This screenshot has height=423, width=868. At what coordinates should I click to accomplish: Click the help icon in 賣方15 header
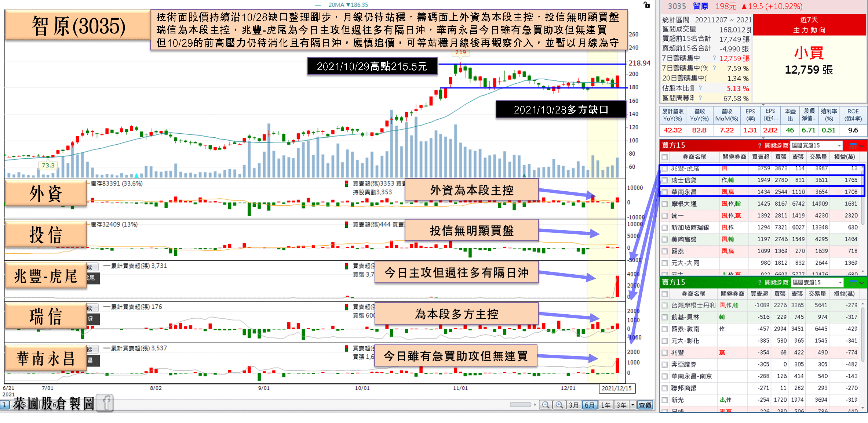(759, 282)
